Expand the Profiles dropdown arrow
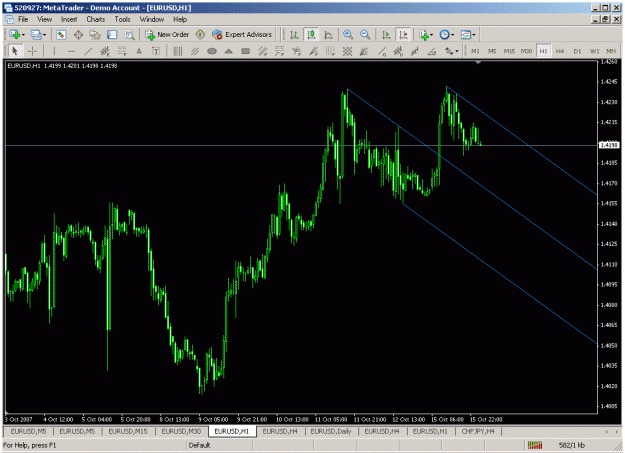This screenshot has height=453, width=625. [x=44, y=35]
